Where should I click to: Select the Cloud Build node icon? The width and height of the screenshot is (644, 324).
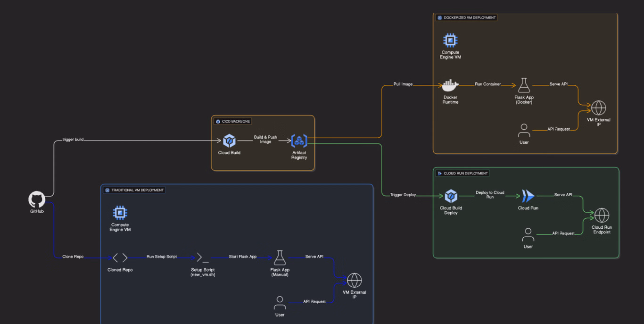[x=229, y=141]
